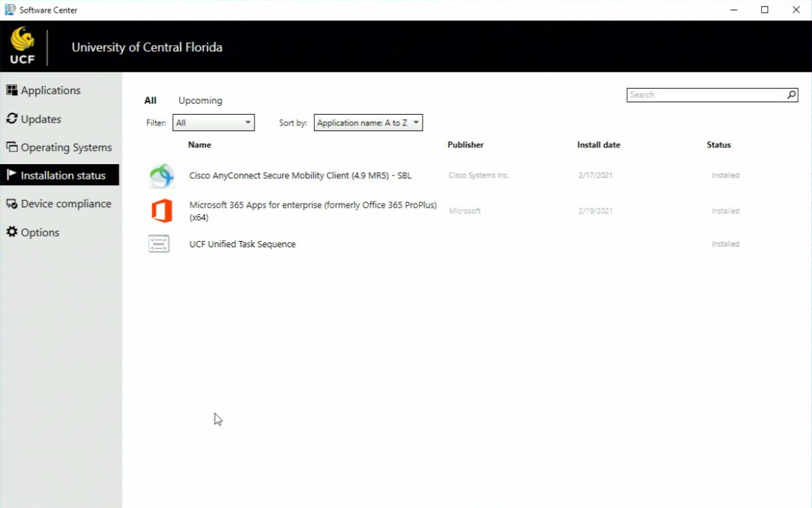Switch to the Upcoming tab
Screen dimensions: 812x508
pos(201,101)
